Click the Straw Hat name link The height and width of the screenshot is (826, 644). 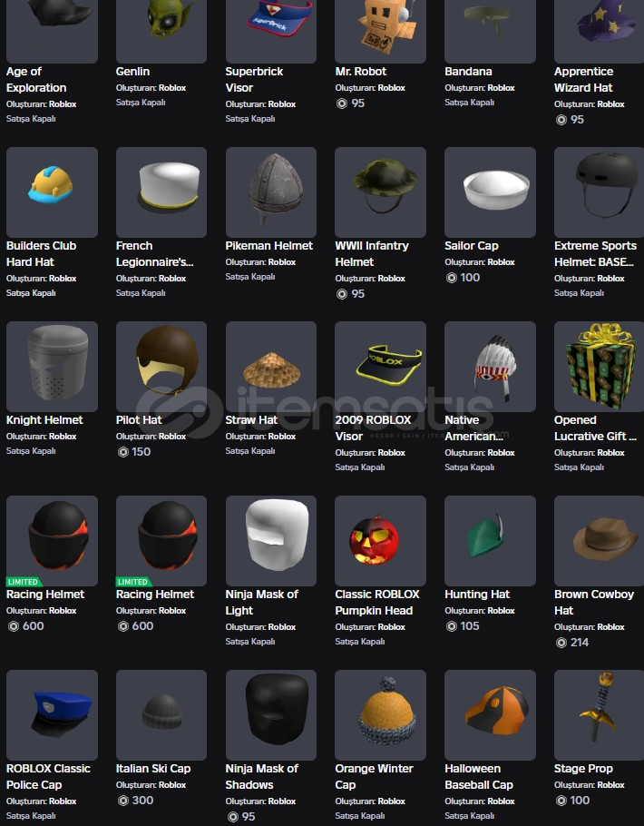[x=251, y=420]
